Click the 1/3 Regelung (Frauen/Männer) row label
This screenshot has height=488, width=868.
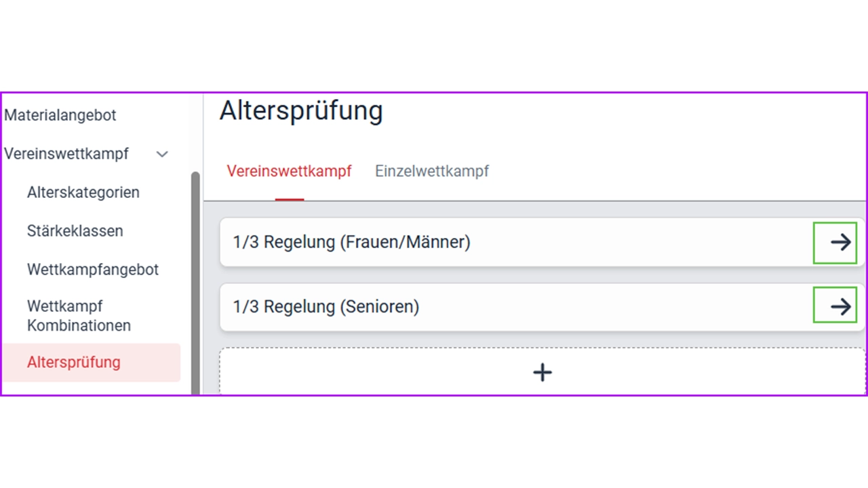coord(351,242)
